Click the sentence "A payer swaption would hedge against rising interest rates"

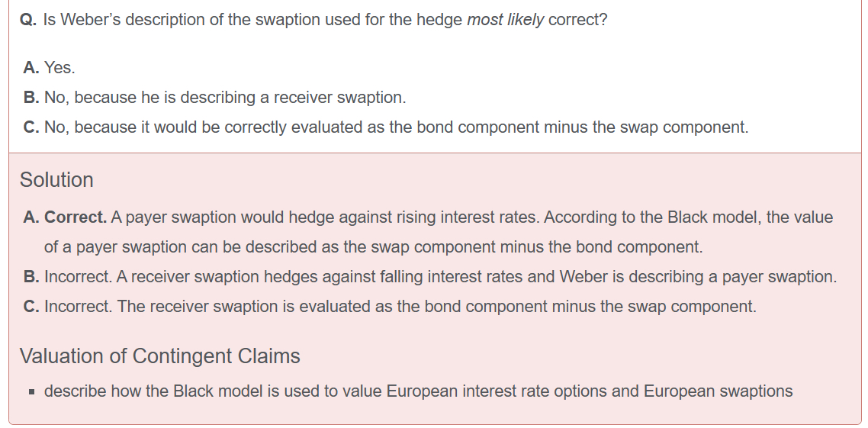tap(326, 217)
